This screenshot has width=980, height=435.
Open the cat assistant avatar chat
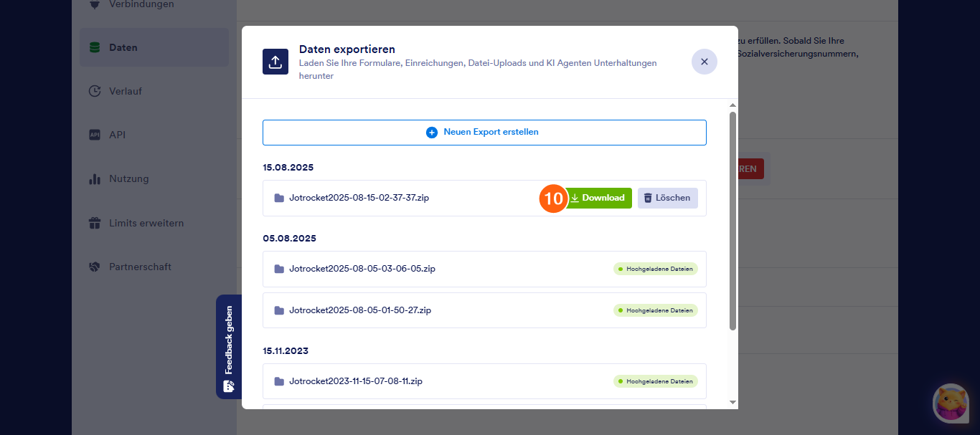pyautogui.click(x=951, y=403)
